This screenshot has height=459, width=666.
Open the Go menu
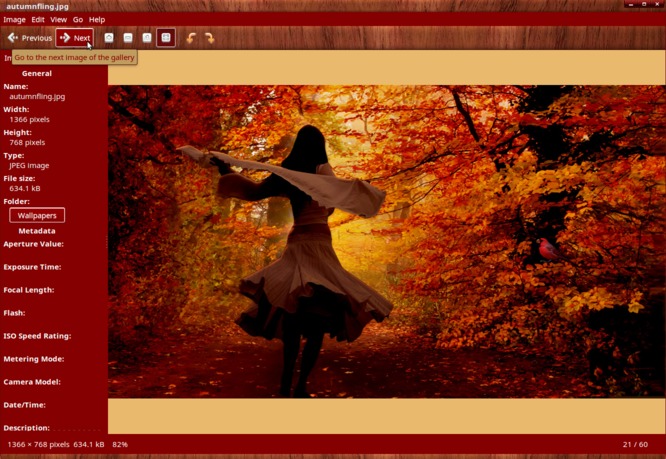(x=78, y=20)
